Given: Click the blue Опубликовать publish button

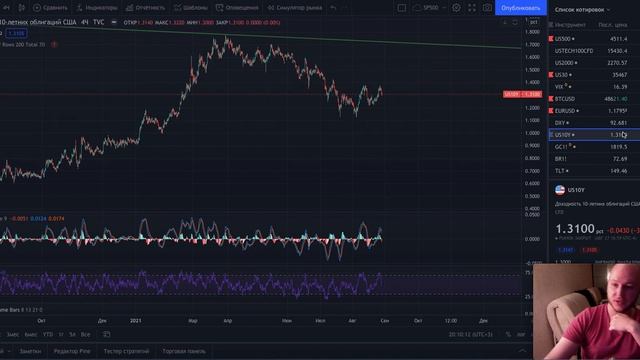Looking at the screenshot, I should click(x=521, y=8).
